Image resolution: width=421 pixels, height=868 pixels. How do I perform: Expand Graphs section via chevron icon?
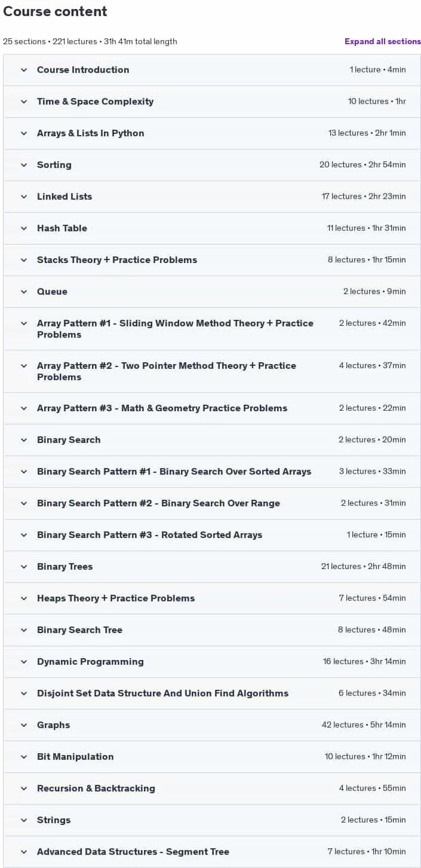[24, 725]
